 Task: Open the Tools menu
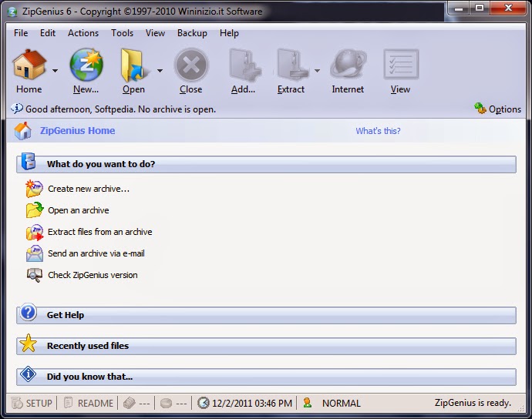tap(122, 33)
